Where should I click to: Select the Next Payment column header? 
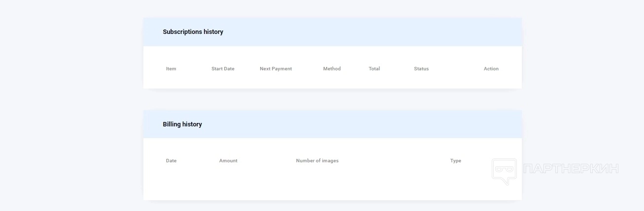tap(275, 69)
